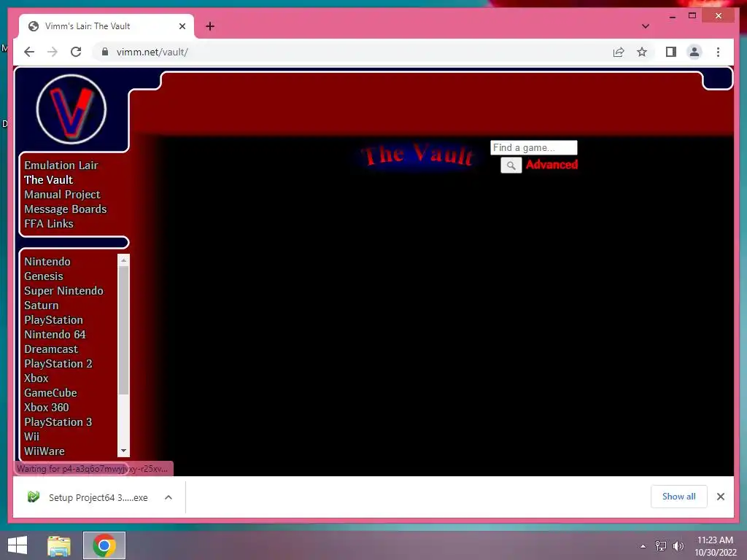Close the Vimm's Lair tab
The image size is (747, 560).
(x=182, y=26)
